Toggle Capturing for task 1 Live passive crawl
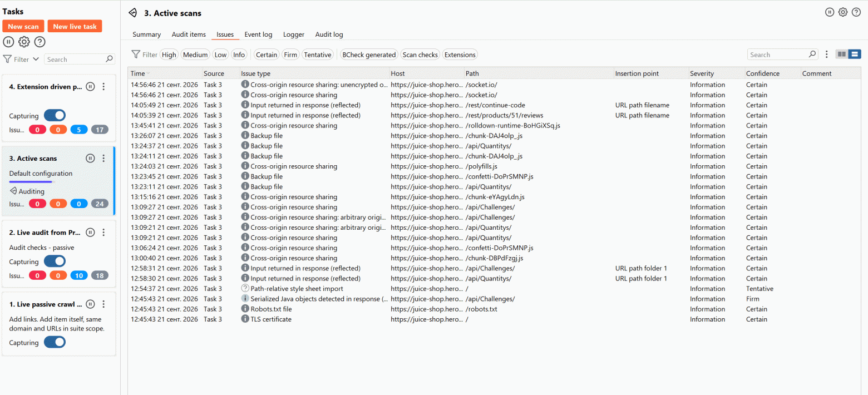This screenshot has height=395, width=868. (55, 343)
